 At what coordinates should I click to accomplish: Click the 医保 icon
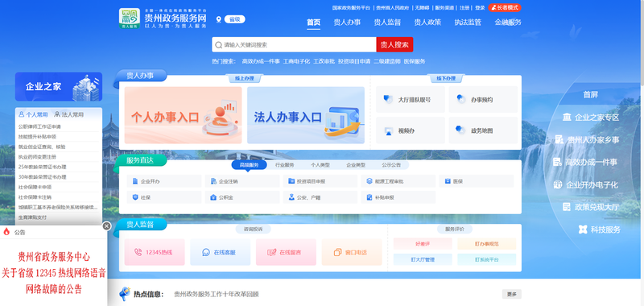(x=448, y=181)
